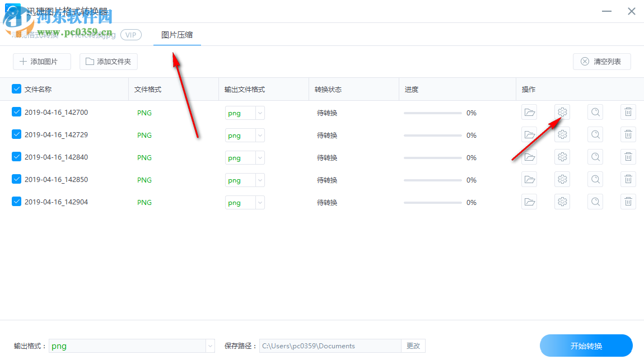Open the folder icon for 2019-04-16_142700
Viewport: 644px width, 364px height.
pos(529,112)
